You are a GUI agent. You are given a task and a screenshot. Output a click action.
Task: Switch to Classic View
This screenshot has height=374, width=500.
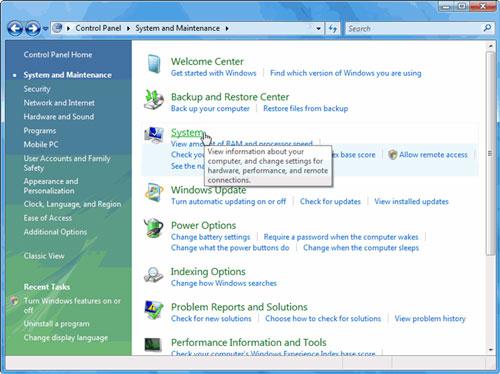point(44,256)
